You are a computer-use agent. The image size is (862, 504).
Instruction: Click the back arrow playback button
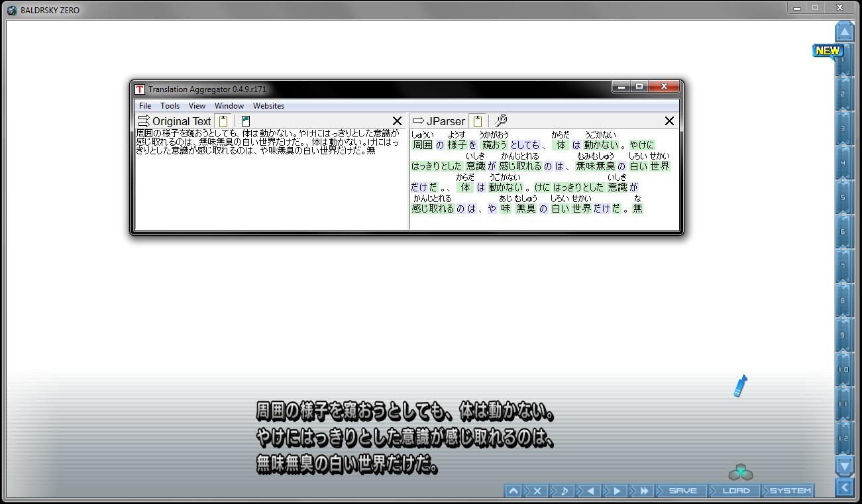[590, 491]
